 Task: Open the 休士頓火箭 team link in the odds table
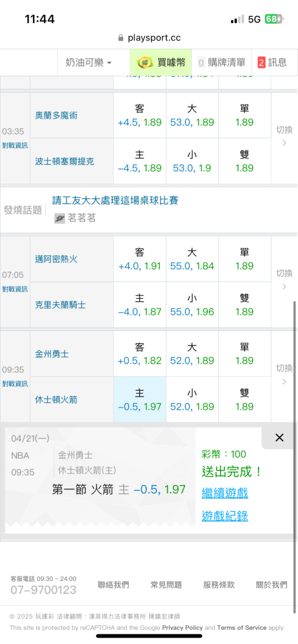point(56,399)
